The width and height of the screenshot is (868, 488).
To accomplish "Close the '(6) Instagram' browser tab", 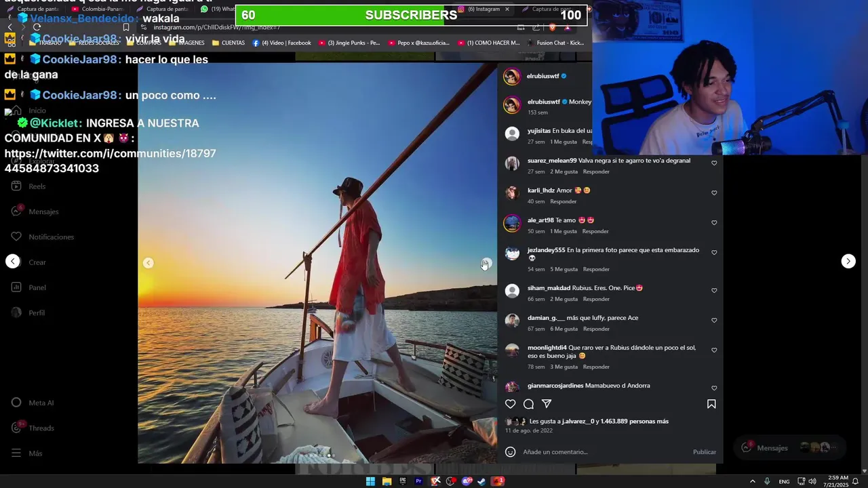I will tap(507, 9).
